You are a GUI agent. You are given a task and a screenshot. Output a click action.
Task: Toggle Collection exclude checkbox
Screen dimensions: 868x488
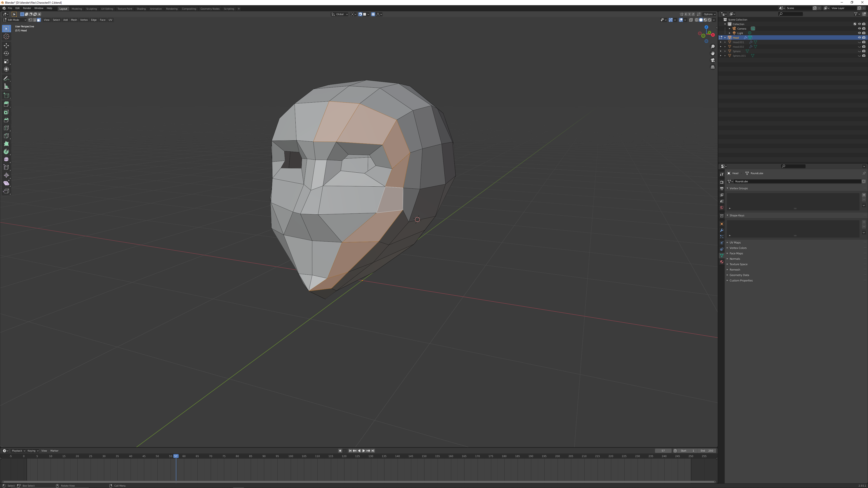point(854,24)
